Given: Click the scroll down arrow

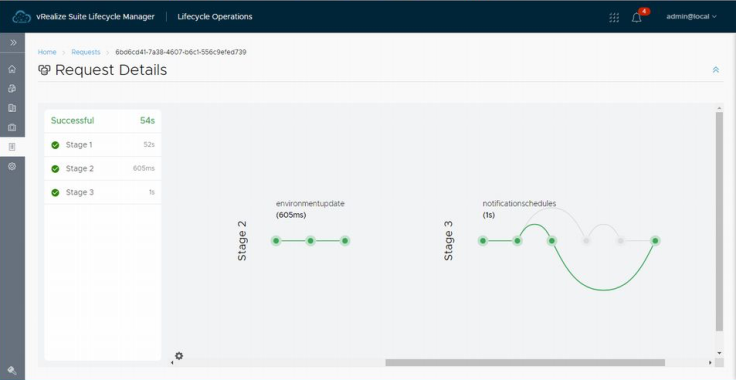Looking at the screenshot, I should point(719,353).
